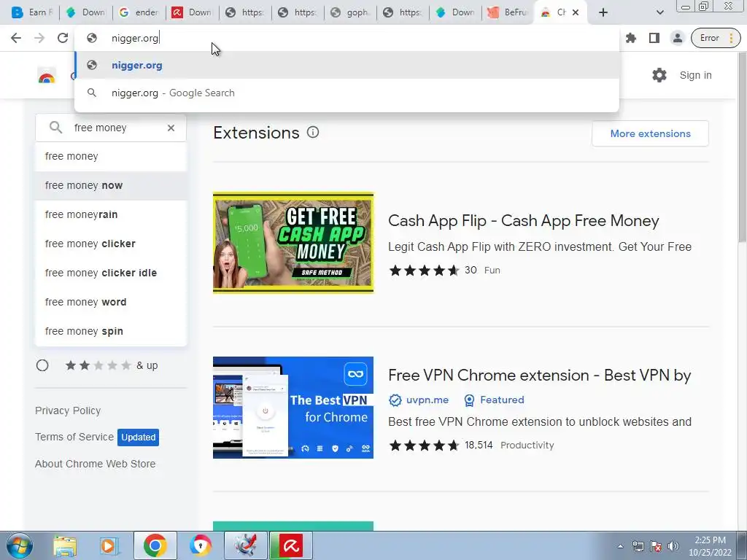Open About Chrome Web Store link
Screen dimensions: 747x560
click(x=96, y=464)
